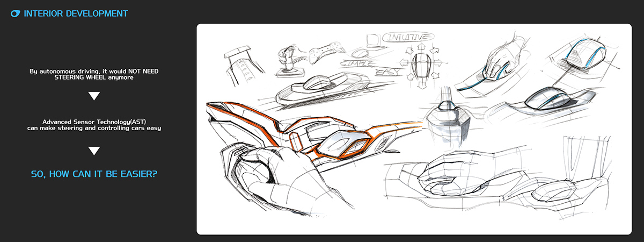Select the INTERIOR DEVELOPMENT heading
The image size is (644, 242).
click(x=76, y=13)
